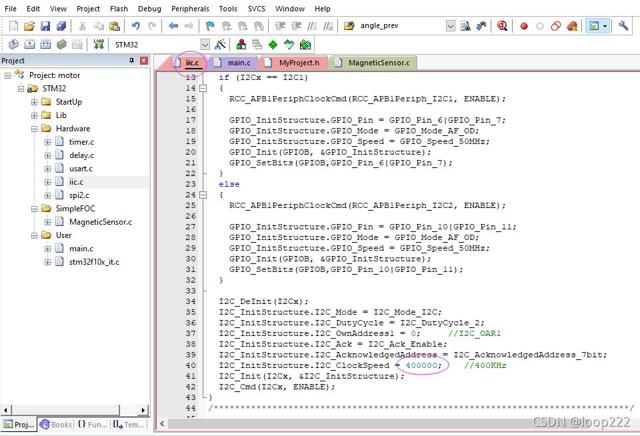
Task: Open the Project menu
Action: [88, 9]
